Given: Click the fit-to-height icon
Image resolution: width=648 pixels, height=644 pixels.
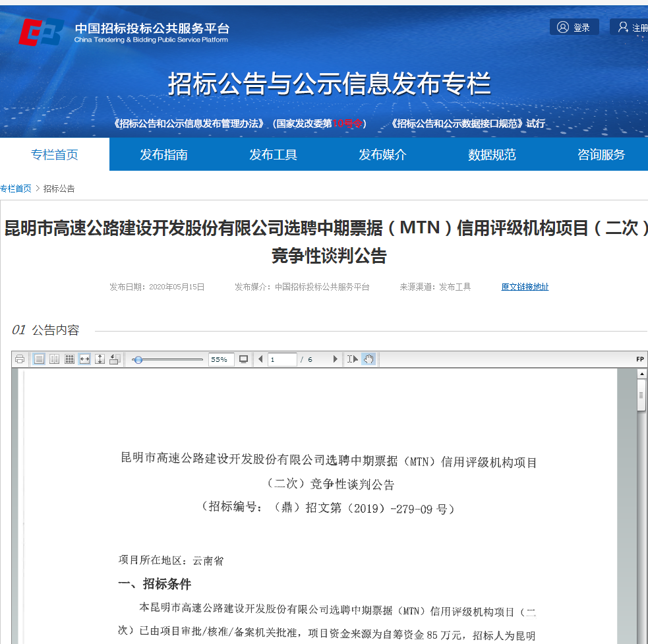Looking at the screenshot, I should [99, 359].
